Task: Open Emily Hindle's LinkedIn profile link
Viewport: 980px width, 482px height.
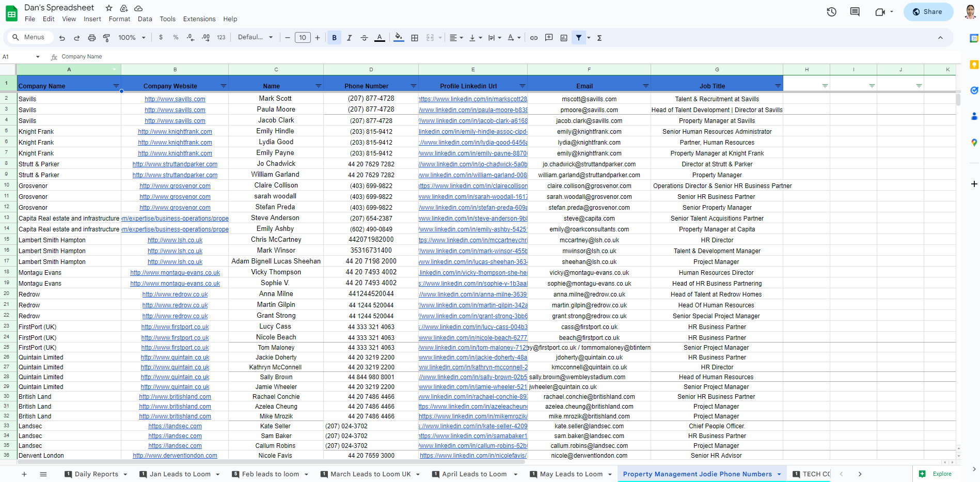Action: [473, 132]
